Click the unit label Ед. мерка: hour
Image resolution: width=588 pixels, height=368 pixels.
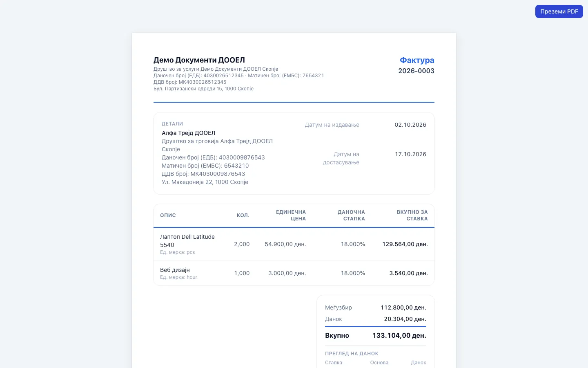click(178, 277)
